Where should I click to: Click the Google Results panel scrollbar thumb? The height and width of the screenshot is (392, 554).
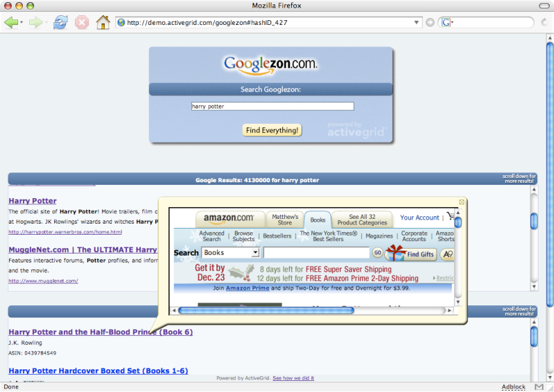point(534,221)
